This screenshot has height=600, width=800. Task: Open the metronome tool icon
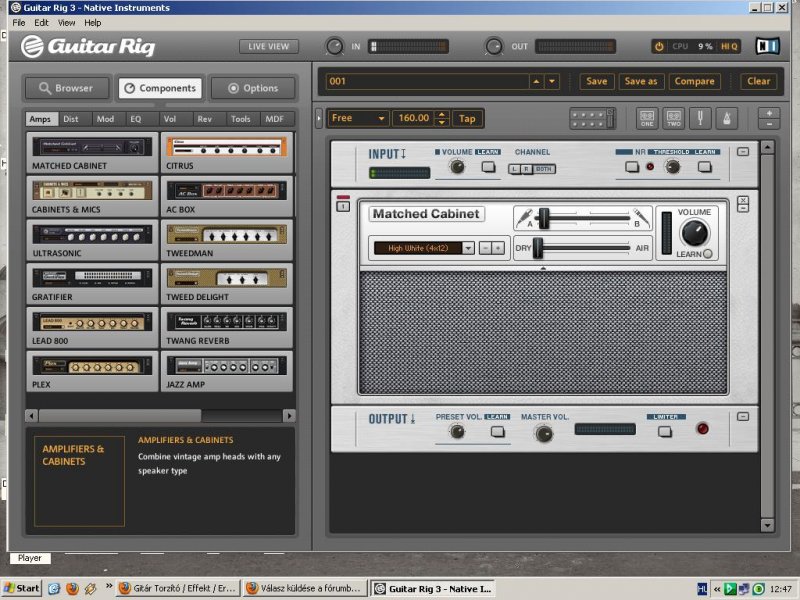pos(727,118)
